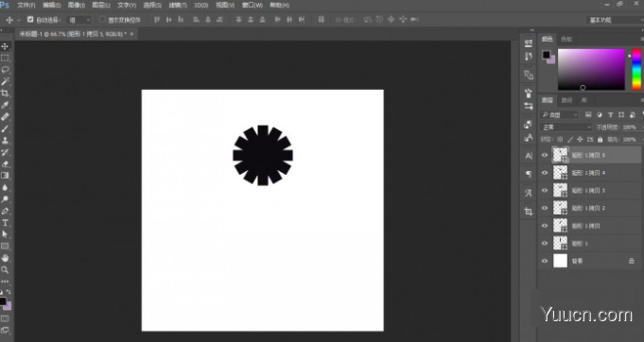Click the layer opacity 100% field
The width and height of the screenshot is (644, 342).
point(629,128)
